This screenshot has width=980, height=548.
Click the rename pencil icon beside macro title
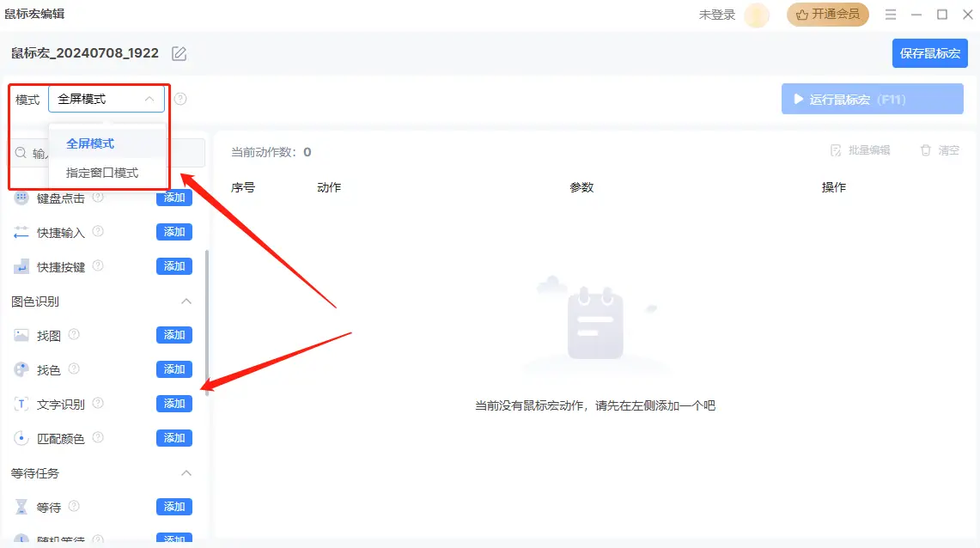179,52
